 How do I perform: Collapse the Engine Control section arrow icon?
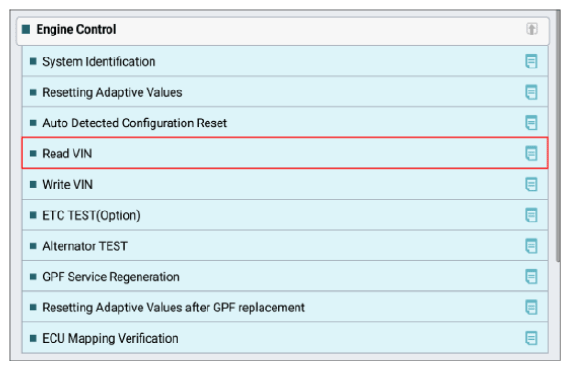(x=532, y=29)
